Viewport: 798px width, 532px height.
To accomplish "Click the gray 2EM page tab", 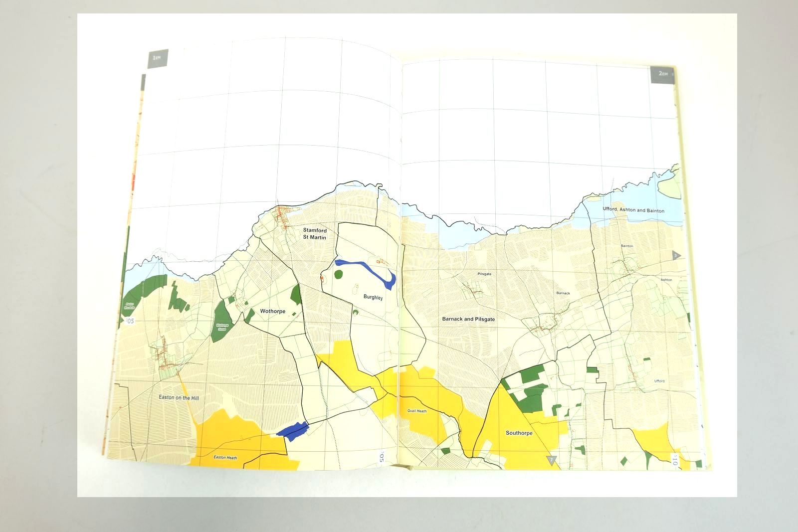I will (662, 74).
